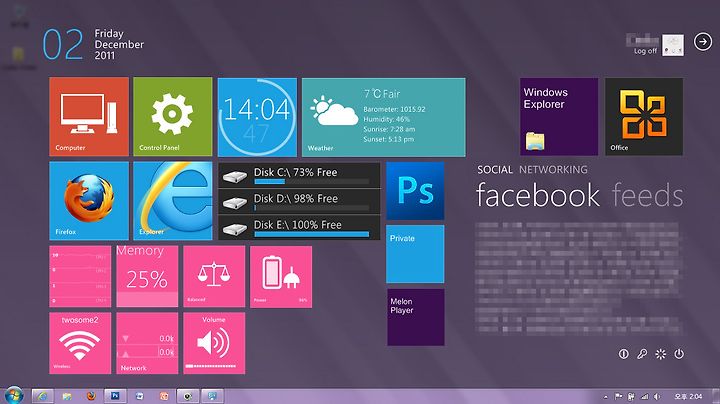The height and width of the screenshot is (404, 720).
Task: Click the Power battery tile
Action: point(281,276)
